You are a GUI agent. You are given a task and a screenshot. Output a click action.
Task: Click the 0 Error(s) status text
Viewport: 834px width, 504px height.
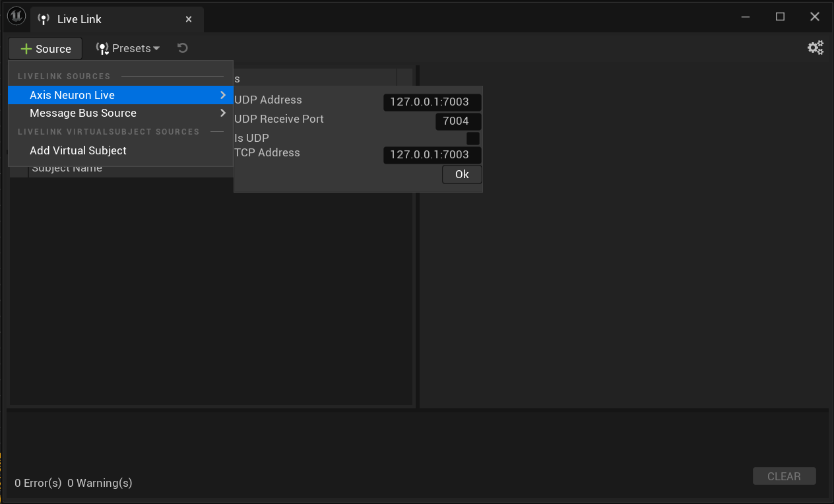tap(38, 483)
